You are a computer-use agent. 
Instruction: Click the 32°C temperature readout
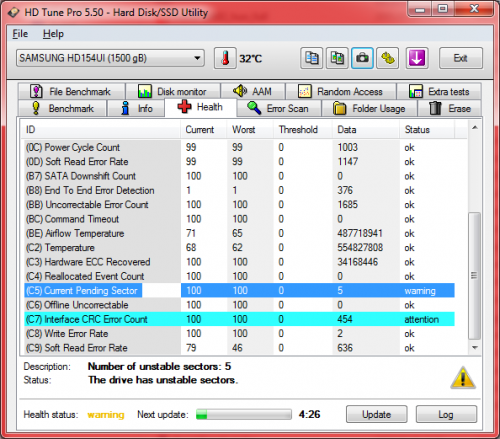pyautogui.click(x=251, y=59)
